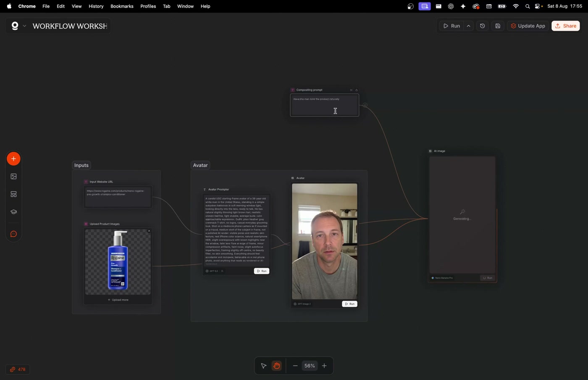Screen dimensions: 588x380
Task: Open the Profiles menu
Action: point(148,6)
